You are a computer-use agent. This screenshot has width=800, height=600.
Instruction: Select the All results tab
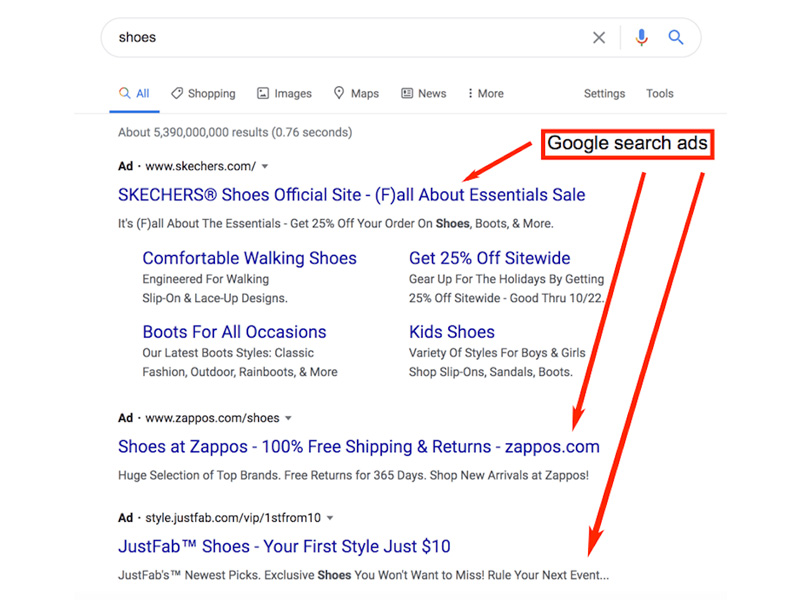[134, 94]
